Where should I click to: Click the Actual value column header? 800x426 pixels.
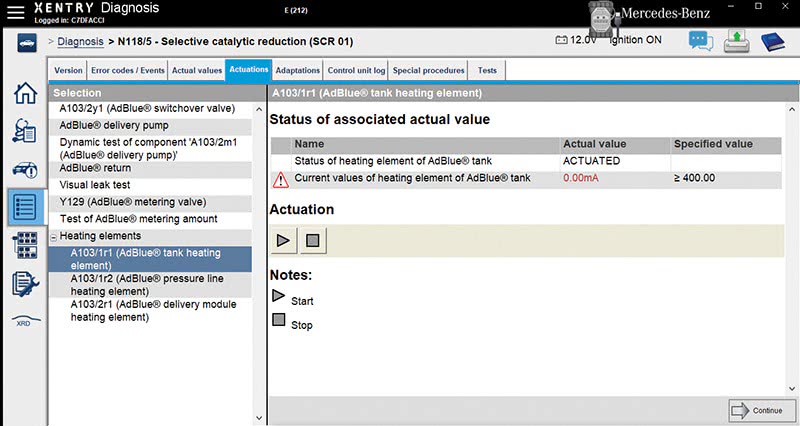615,144
